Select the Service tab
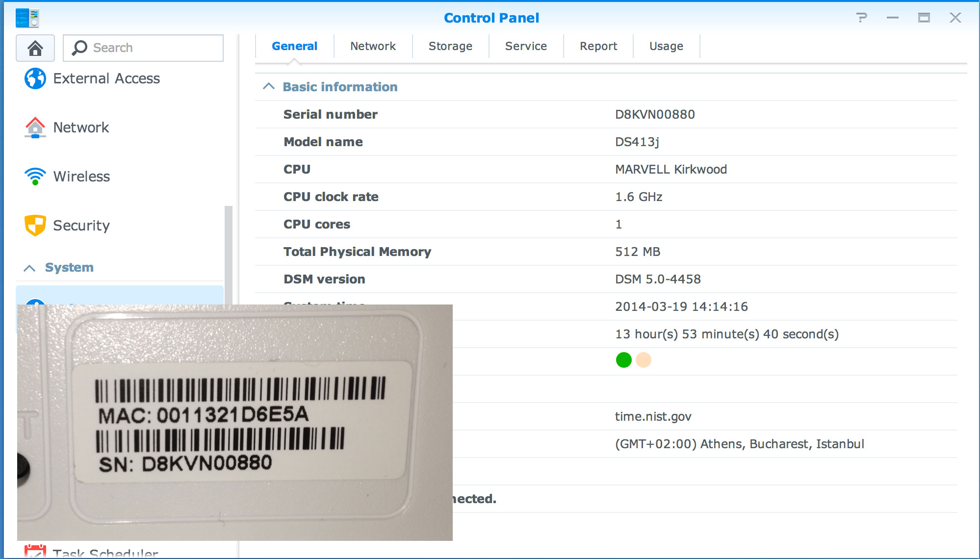 coord(526,46)
